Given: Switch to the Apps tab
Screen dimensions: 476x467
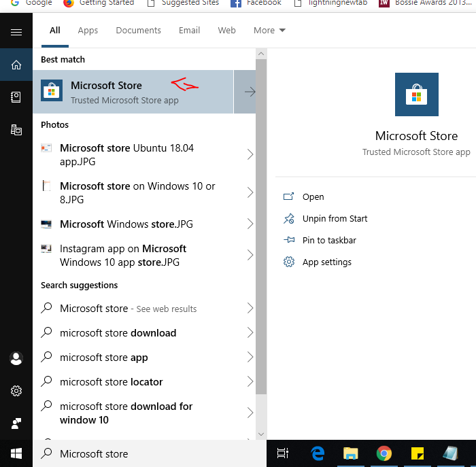Looking at the screenshot, I should (x=88, y=31).
